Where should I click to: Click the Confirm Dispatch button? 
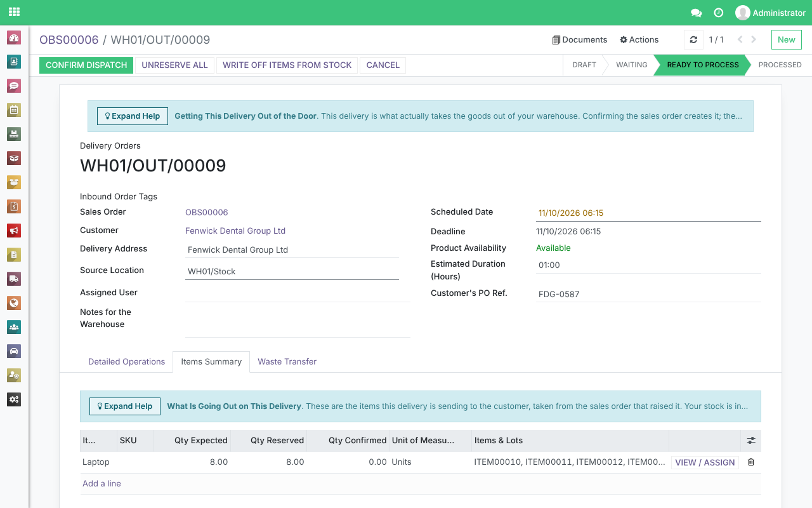86,65
